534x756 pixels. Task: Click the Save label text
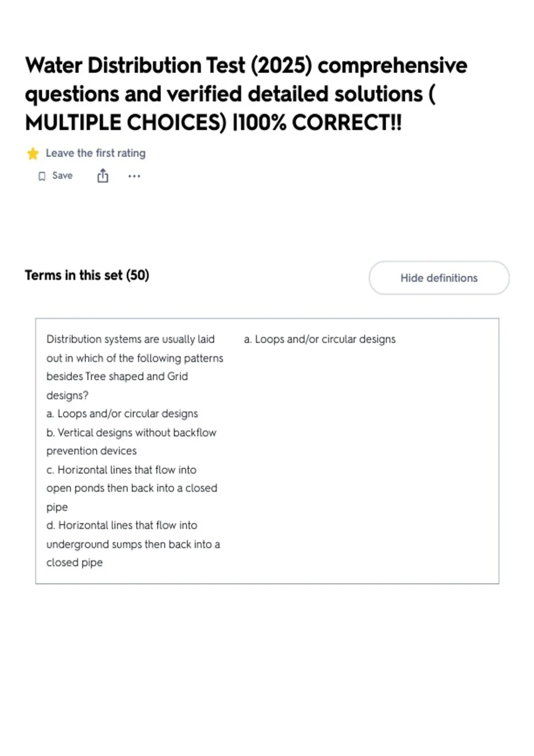click(62, 176)
